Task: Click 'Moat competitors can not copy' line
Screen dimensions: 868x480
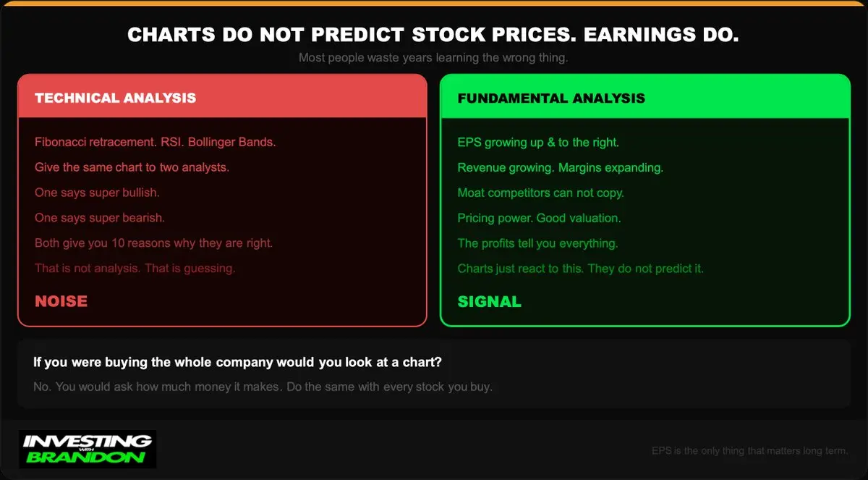Action: [540, 193]
